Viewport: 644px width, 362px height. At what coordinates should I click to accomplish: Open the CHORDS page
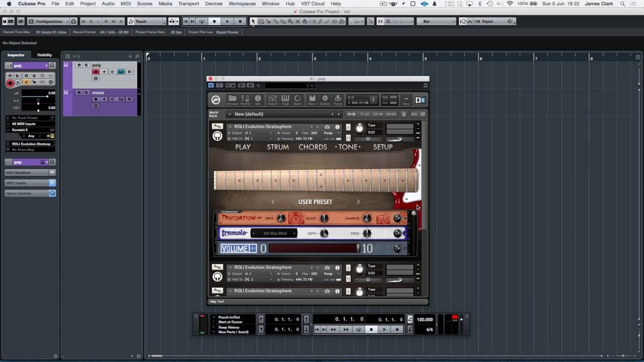pyautogui.click(x=313, y=147)
